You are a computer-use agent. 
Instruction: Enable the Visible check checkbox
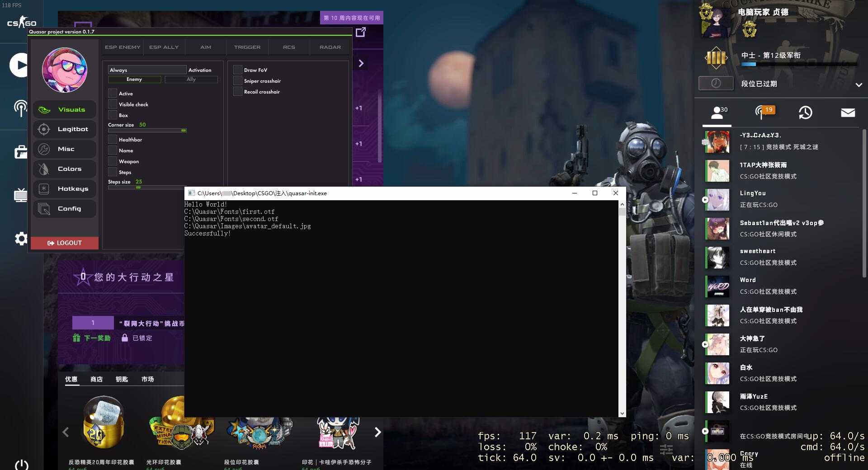coord(113,104)
